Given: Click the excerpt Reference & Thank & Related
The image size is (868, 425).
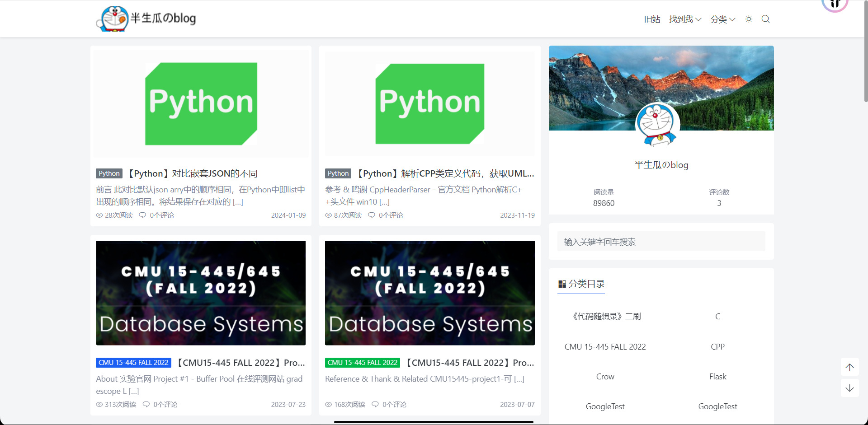Looking at the screenshot, I should [425, 379].
